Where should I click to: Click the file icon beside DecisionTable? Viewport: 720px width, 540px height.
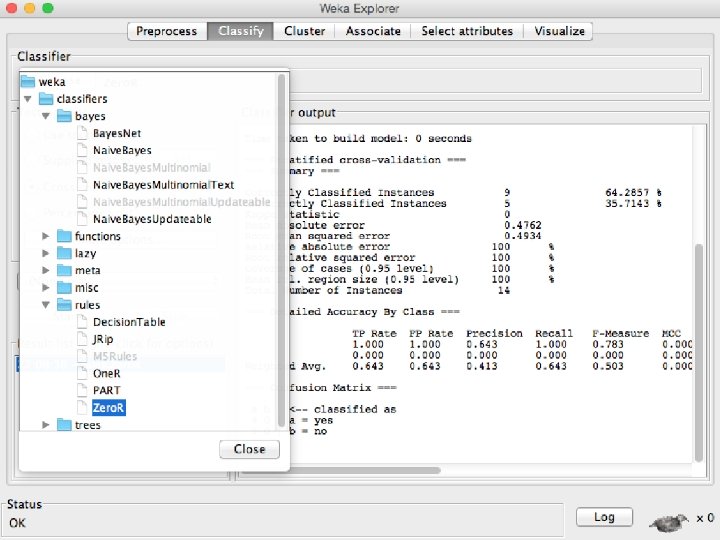[x=82, y=321]
